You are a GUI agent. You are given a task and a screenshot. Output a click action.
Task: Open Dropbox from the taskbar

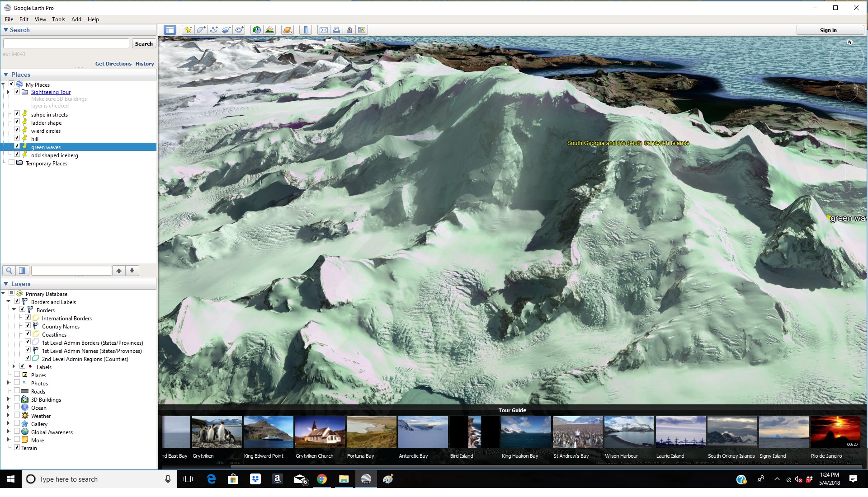[x=255, y=479]
